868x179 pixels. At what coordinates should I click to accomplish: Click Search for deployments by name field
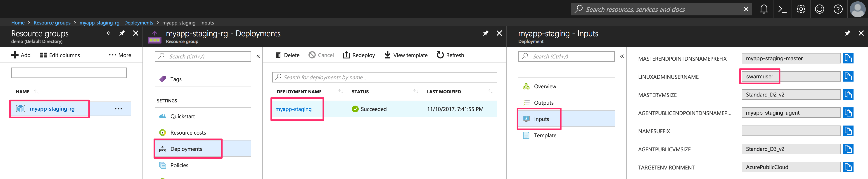tap(384, 77)
